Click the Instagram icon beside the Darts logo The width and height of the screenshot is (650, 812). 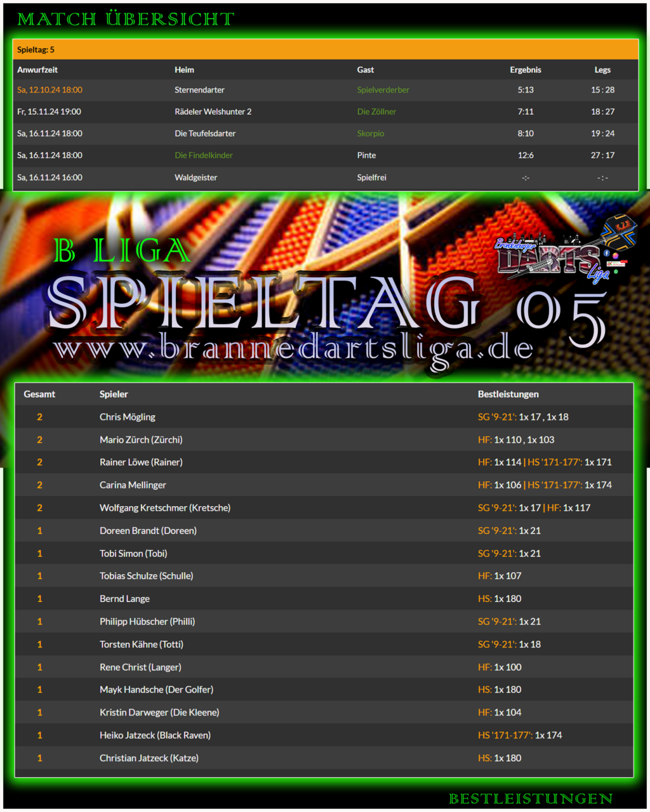tap(616, 256)
